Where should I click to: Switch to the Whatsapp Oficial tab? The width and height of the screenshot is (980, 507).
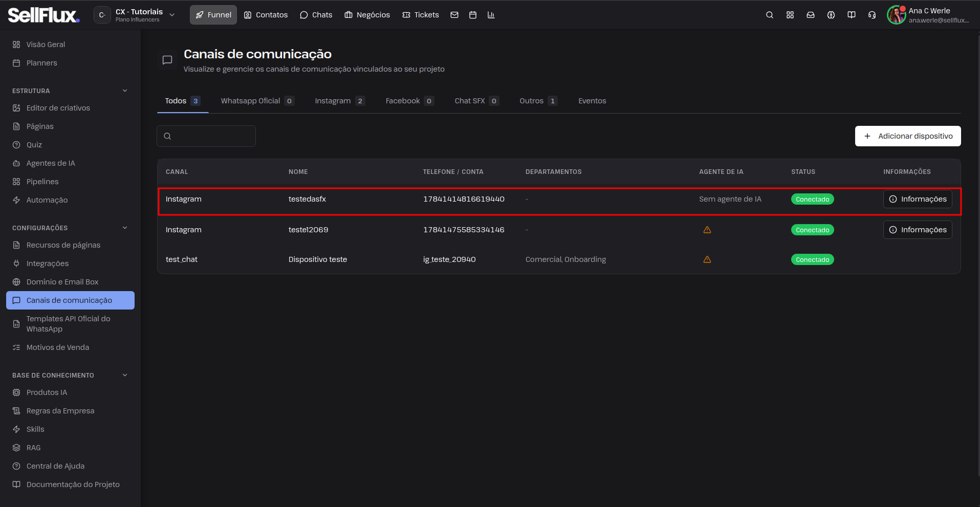pyautogui.click(x=257, y=101)
